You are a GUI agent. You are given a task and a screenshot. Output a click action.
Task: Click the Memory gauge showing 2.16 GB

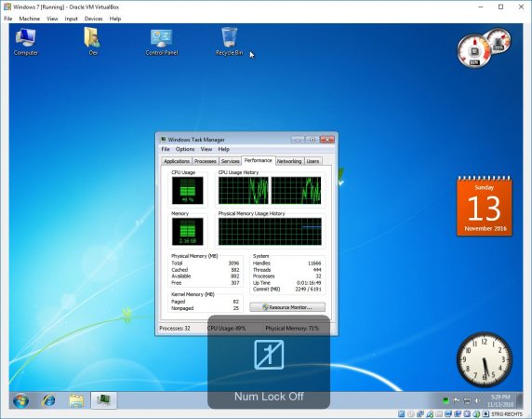point(188,232)
